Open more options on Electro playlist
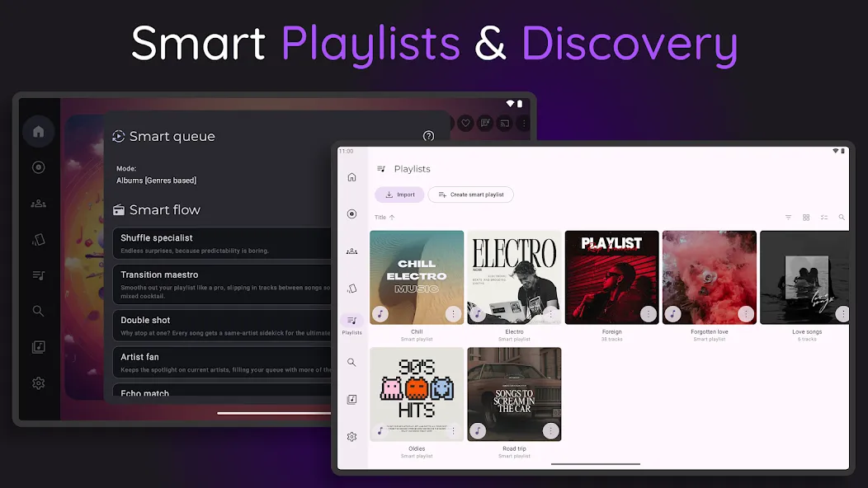The image size is (868, 488). click(x=551, y=314)
